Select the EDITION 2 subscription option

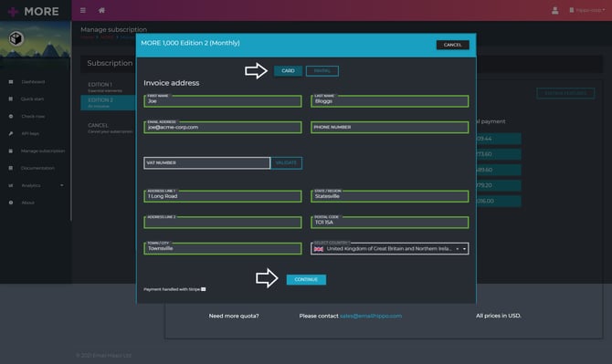tap(108, 102)
